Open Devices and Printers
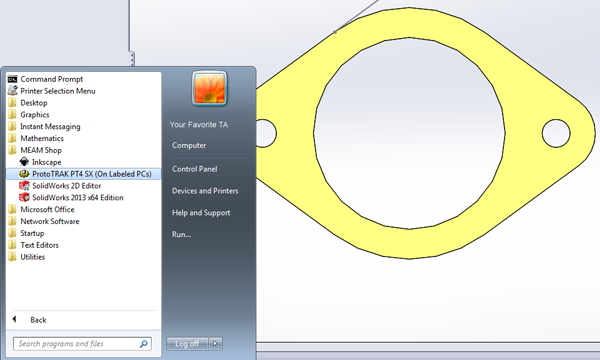The width and height of the screenshot is (600, 360). pyautogui.click(x=205, y=191)
